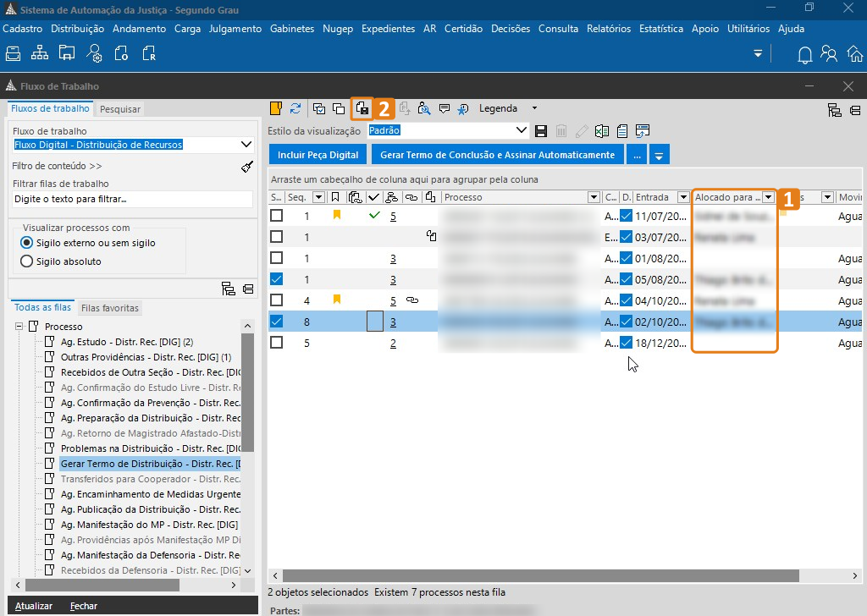867x616 pixels.
Task: Click the folder-with-monitor icon in the main toolbar
Action: pyautogui.click(x=67, y=53)
